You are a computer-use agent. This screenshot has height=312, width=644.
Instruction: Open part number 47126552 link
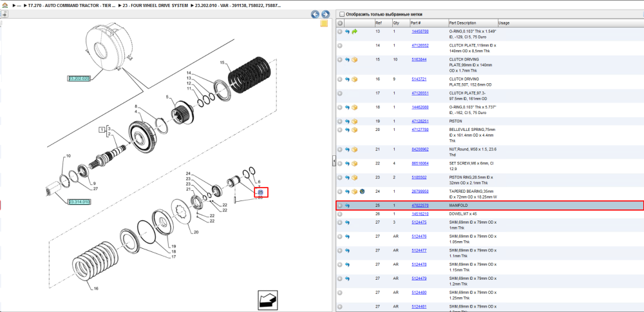point(420,45)
